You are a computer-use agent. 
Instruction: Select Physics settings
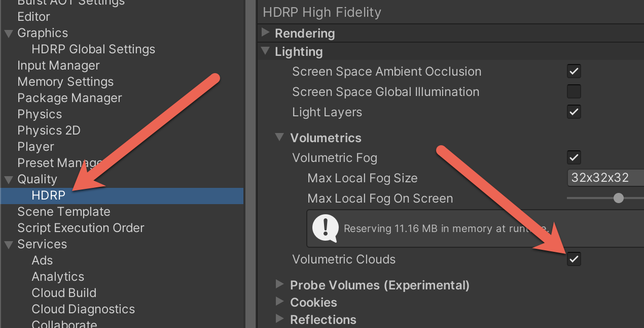pos(40,114)
